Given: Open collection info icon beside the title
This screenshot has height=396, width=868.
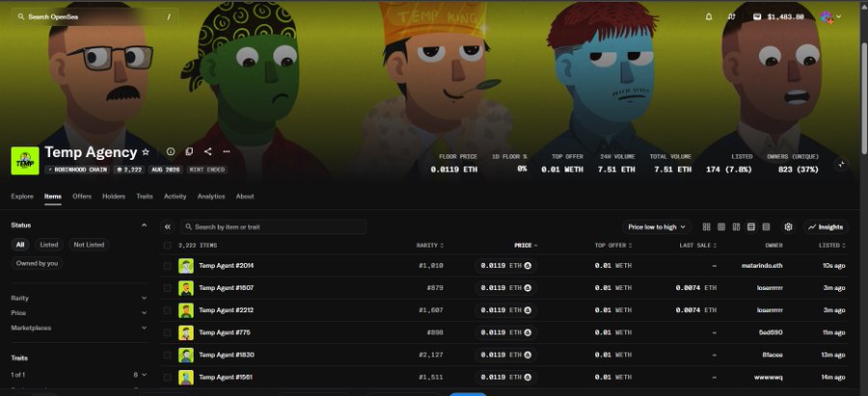Looking at the screenshot, I should click(171, 151).
